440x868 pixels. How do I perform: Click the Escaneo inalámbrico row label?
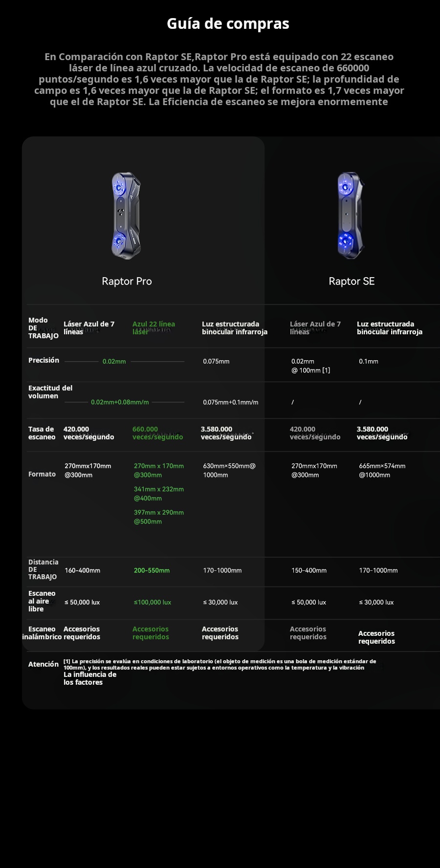pos(42,633)
